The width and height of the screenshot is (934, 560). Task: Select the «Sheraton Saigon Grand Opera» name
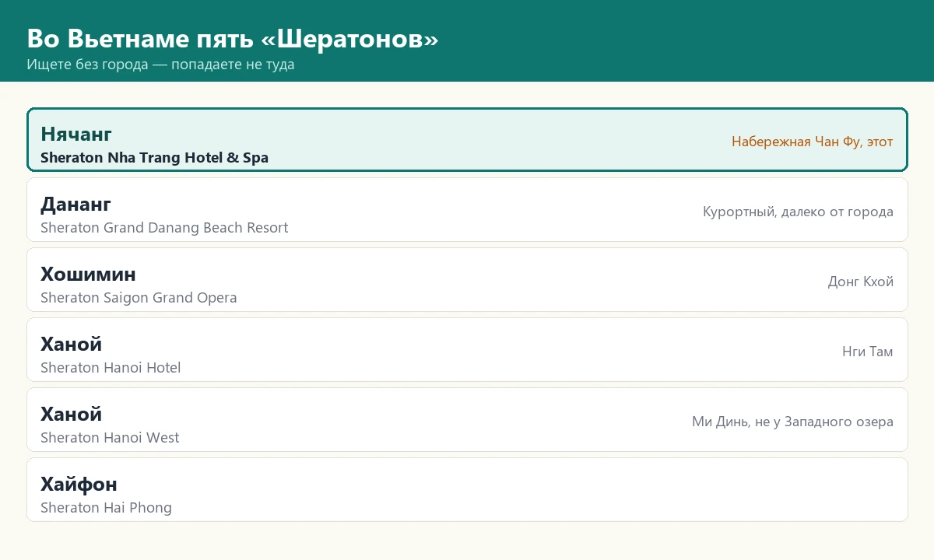tap(139, 298)
